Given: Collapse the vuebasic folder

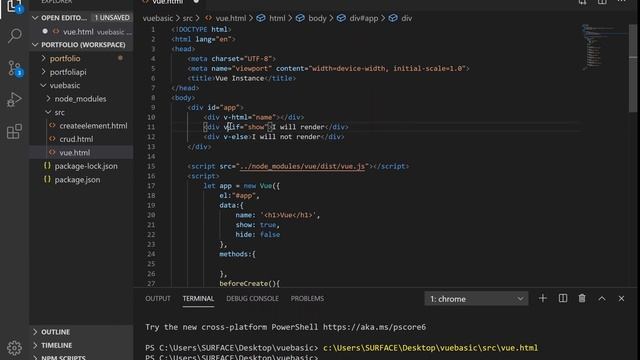Looking at the screenshot, I should (44, 85).
